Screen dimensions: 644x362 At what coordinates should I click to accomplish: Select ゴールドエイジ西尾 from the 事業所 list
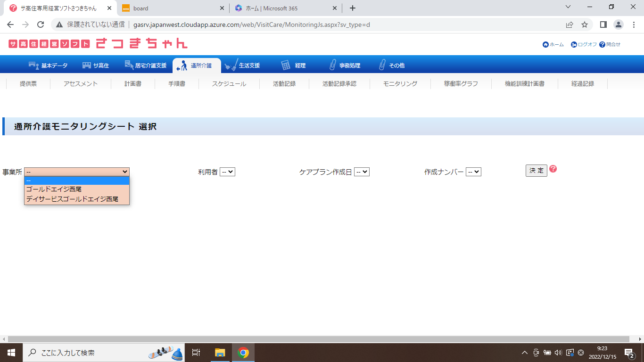coord(54,189)
